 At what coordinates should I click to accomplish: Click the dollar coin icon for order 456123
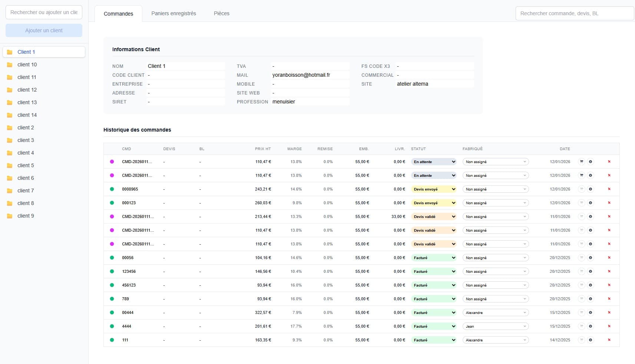pyautogui.click(x=591, y=285)
